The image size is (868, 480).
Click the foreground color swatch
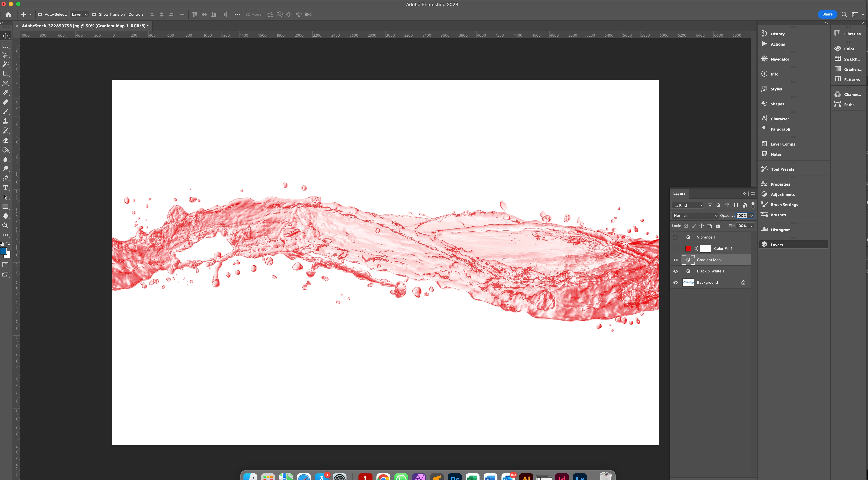click(x=3, y=251)
